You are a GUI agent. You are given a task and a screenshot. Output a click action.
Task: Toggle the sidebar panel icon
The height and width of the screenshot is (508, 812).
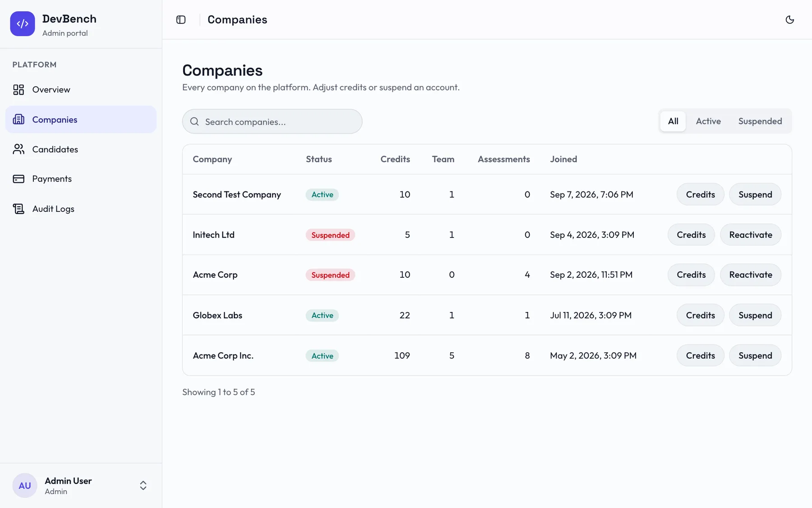point(181,19)
